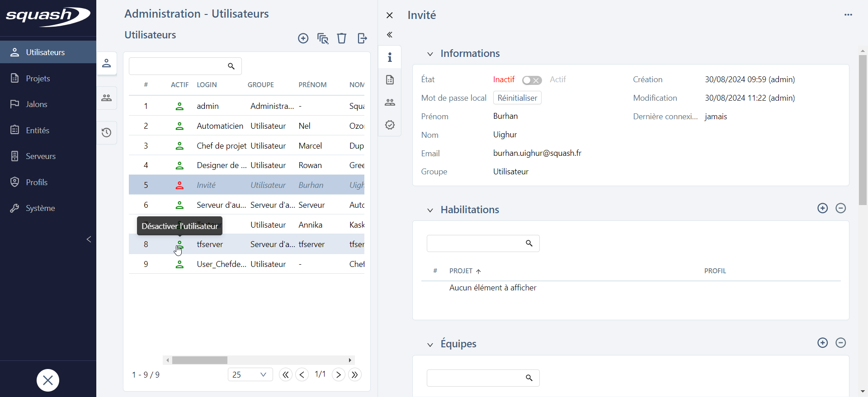Toggle the État switch to Actif
The width and height of the screenshot is (868, 397).
point(532,80)
